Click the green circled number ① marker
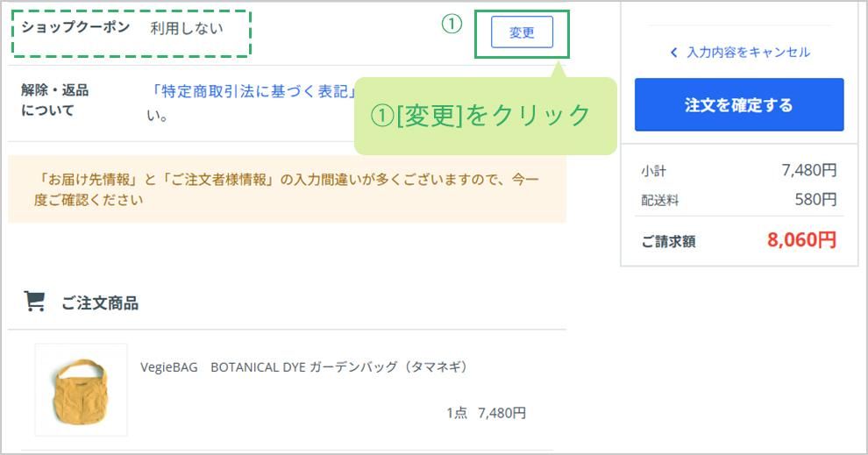 [x=451, y=25]
